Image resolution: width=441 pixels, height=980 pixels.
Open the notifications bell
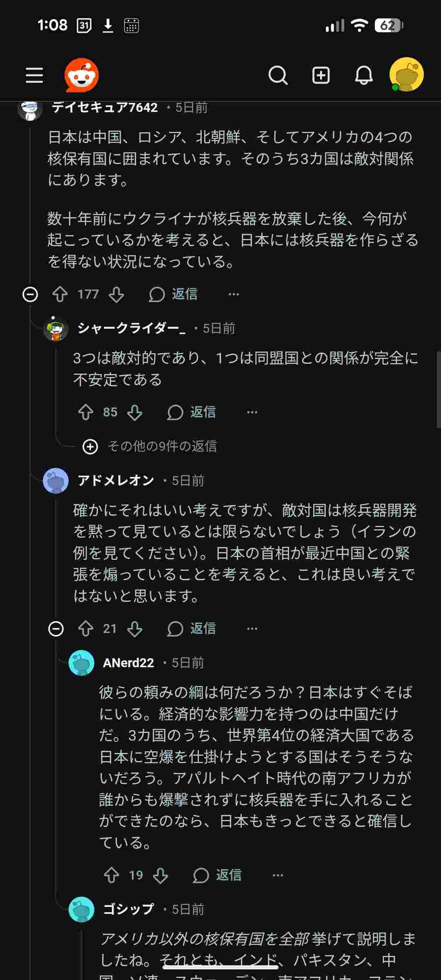363,76
